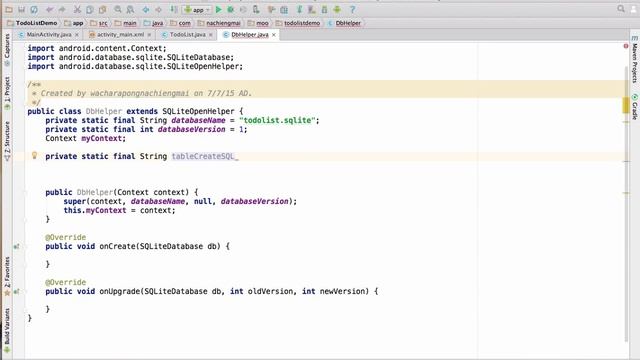Click the onUpgrade override gutter icon
This screenshot has height=360, width=640.
click(17, 291)
